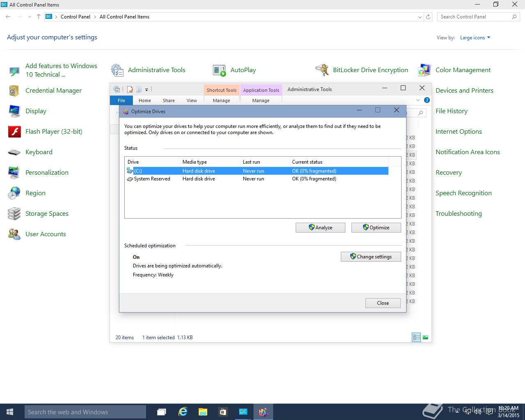Open the View by Large icons dropdown
This screenshot has height=420, width=525.
coord(475,38)
